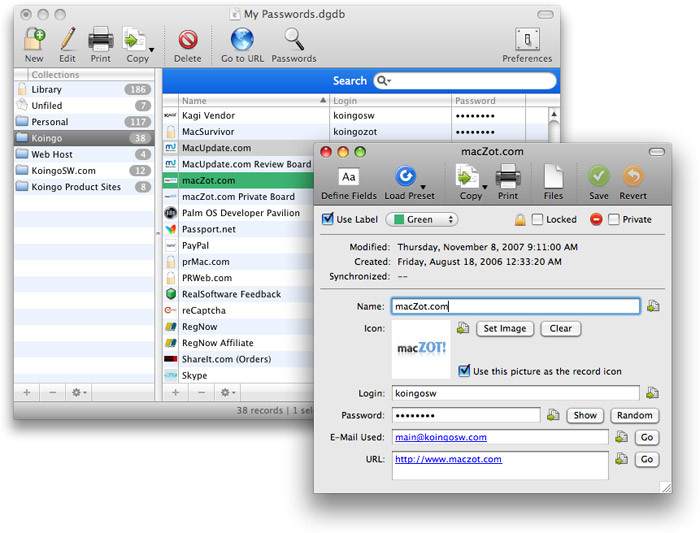Add a new collection with plus button
Viewport: 700px width, 533px height.
(27, 392)
